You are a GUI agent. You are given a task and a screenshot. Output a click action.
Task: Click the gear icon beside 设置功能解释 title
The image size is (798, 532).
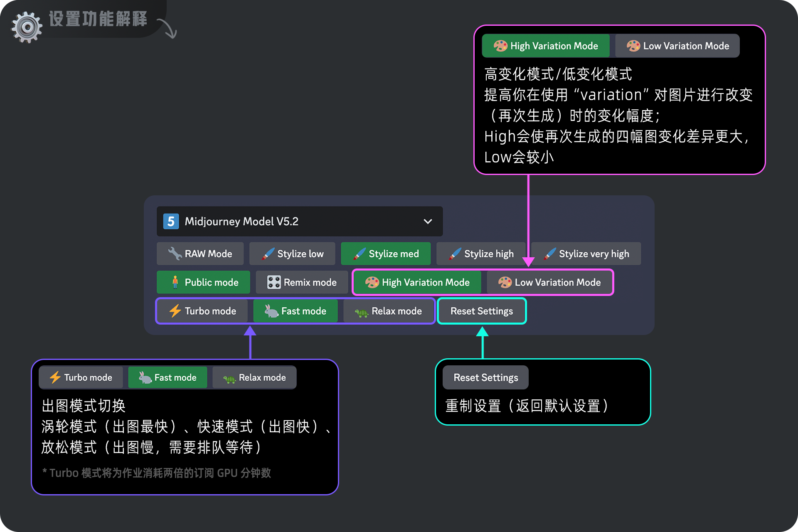point(27,27)
